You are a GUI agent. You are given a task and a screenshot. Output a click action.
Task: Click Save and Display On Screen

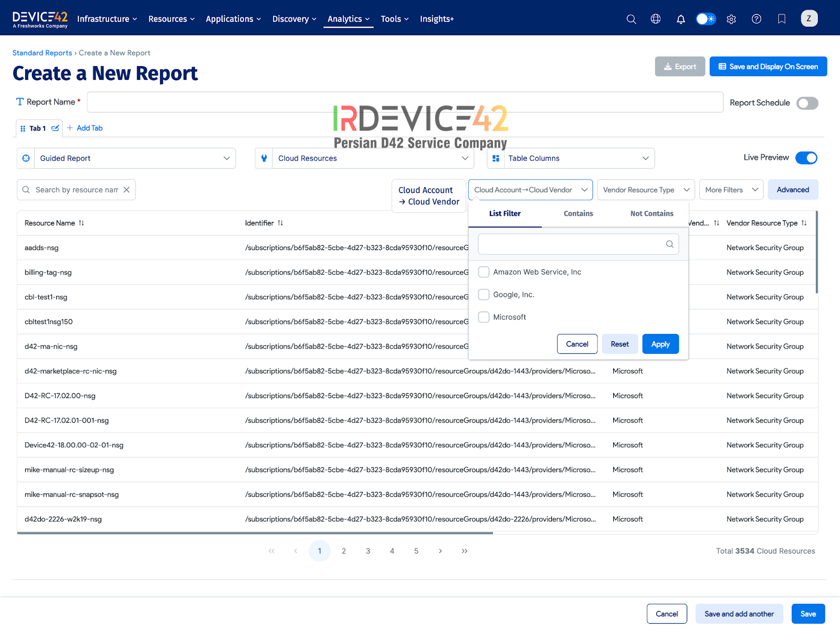[x=768, y=67]
